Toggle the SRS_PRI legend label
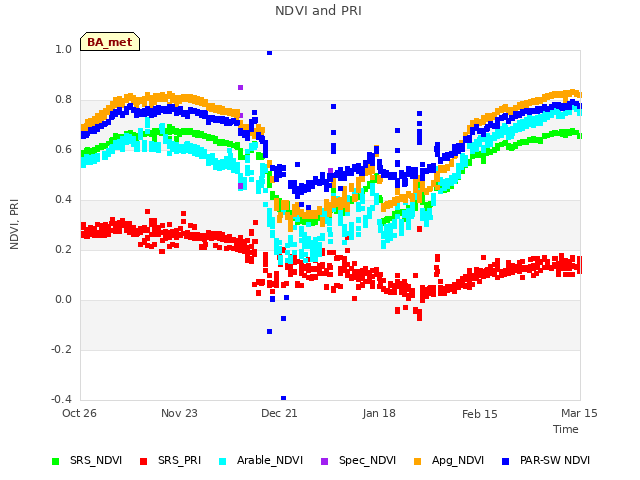This screenshot has height=480, width=640. click(180, 460)
